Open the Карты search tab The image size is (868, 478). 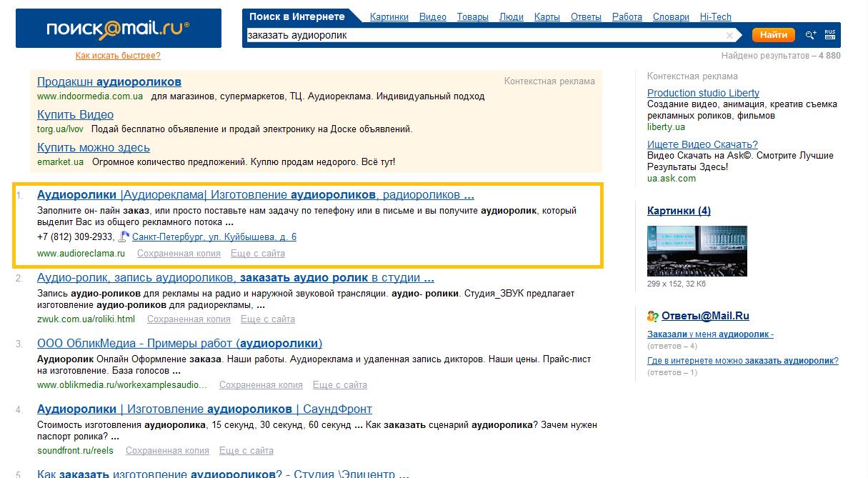547,17
